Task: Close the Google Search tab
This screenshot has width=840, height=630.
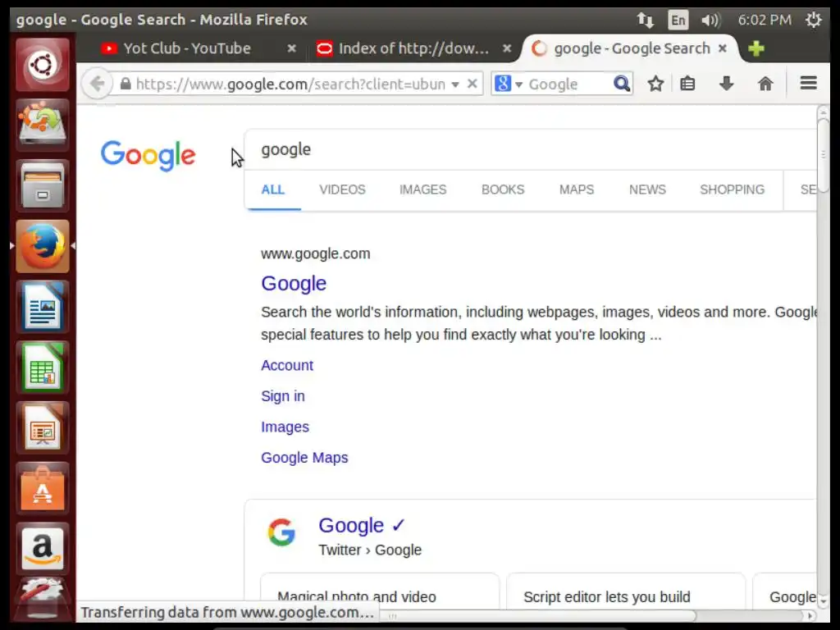Action: click(722, 48)
